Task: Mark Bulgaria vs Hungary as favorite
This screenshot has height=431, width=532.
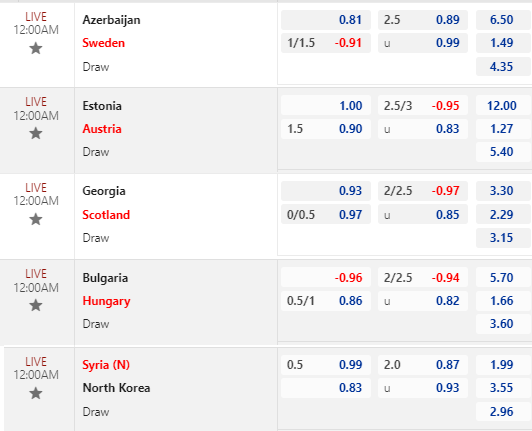Action: tap(36, 305)
